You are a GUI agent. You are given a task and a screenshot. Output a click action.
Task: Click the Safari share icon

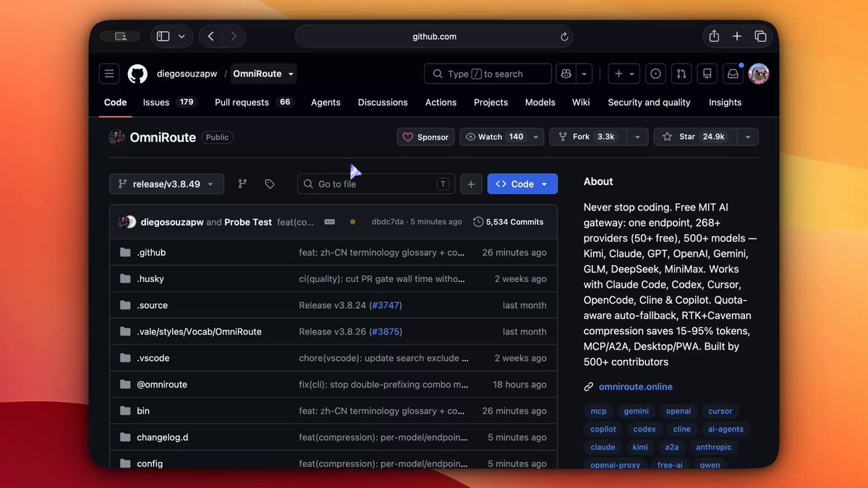click(714, 36)
